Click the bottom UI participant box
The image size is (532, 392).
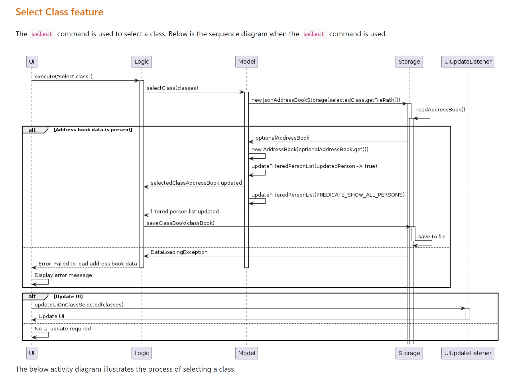[x=32, y=353]
